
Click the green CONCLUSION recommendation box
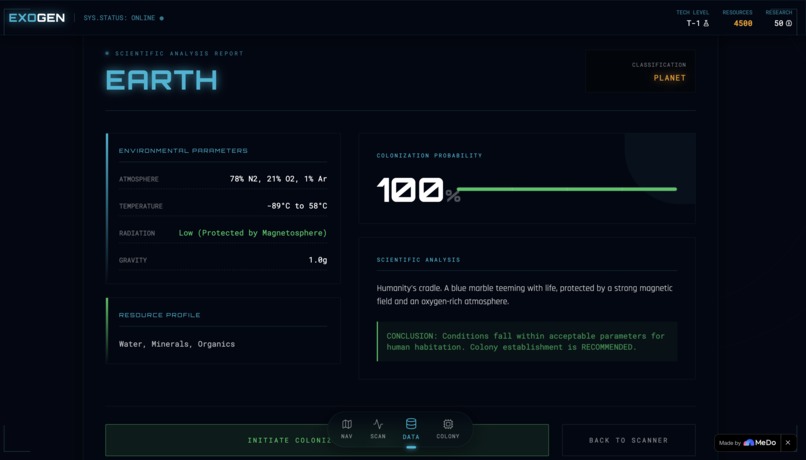(527, 341)
